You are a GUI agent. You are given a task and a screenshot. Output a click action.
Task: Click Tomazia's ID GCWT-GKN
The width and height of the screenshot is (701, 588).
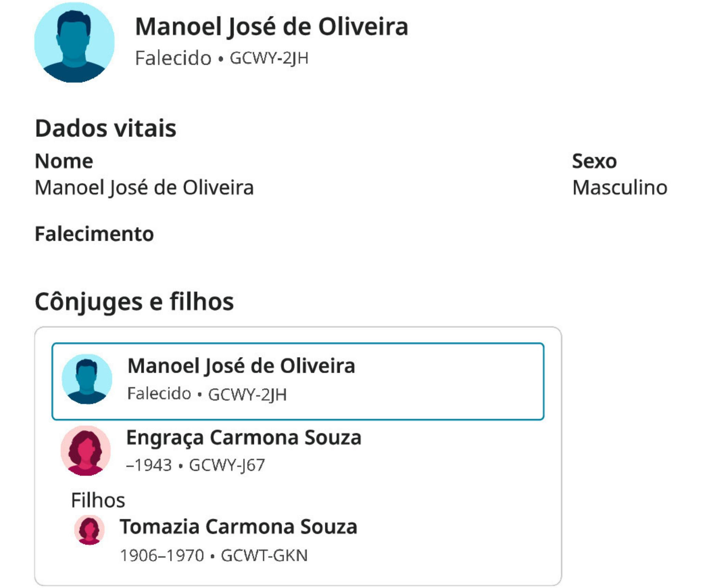click(264, 555)
